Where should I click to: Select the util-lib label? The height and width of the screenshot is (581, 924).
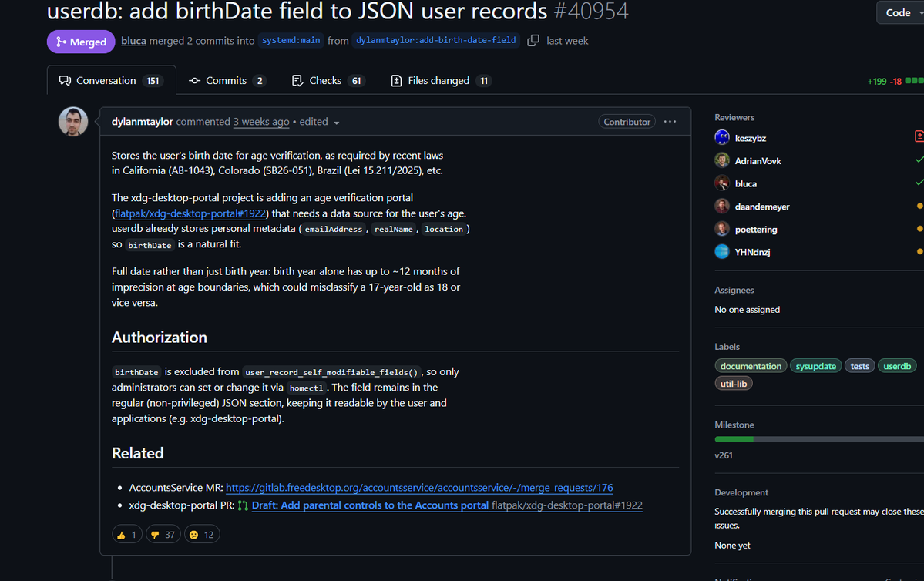coord(734,384)
